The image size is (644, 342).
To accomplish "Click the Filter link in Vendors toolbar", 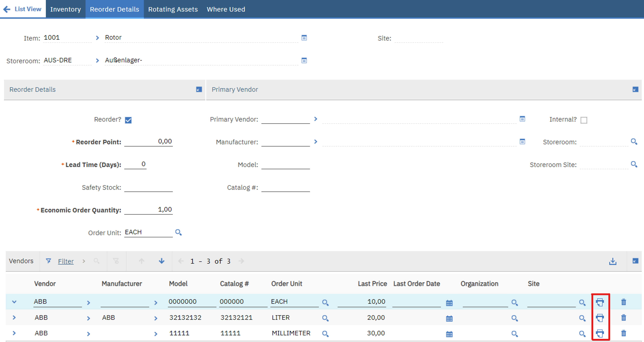I will (66, 261).
